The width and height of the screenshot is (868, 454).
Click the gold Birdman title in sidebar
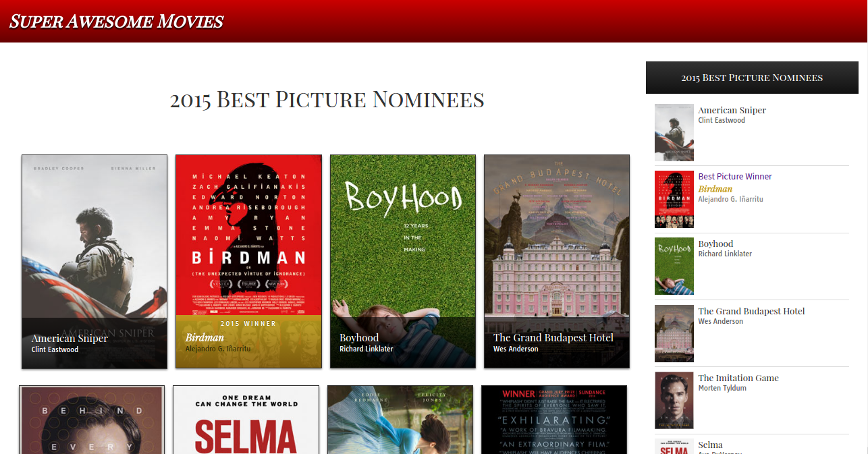(715, 189)
